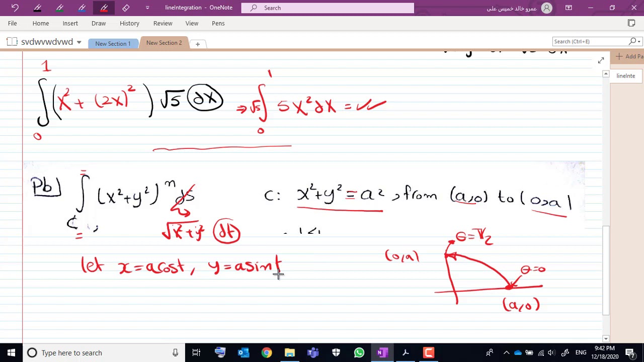Open the red Camtasia taskbar icon

pyautogui.click(x=429, y=352)
